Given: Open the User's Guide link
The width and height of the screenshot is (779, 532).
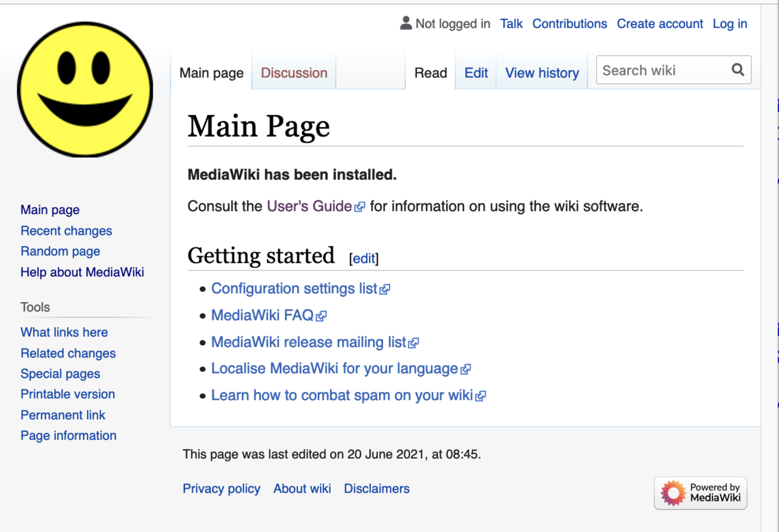Looking at the screenshot, I should tap(309, 206).
